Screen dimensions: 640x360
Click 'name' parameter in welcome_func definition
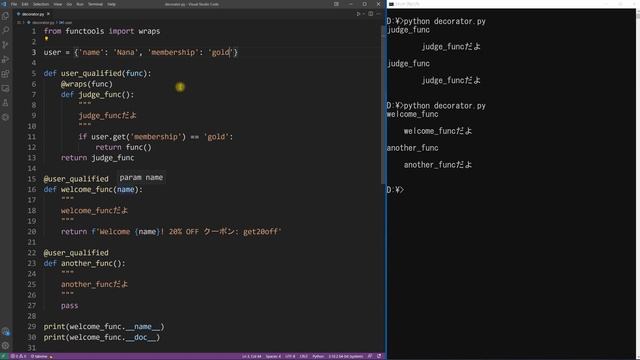tap(126, 189)
